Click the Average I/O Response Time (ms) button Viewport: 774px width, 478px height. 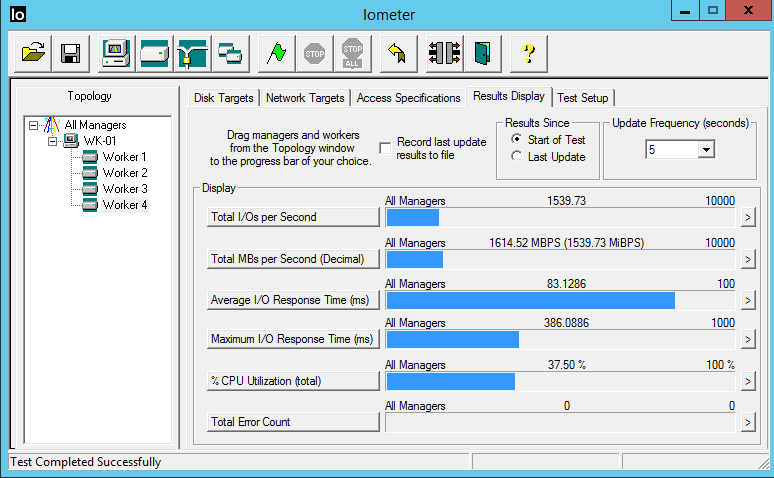pyautogui.click(x=293, y=300)
